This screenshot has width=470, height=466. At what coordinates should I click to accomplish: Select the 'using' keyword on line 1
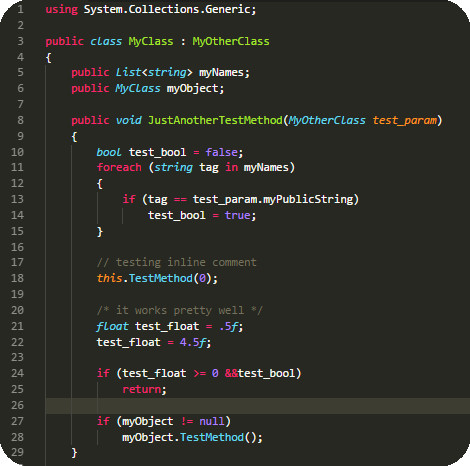(x=62, y=9)
